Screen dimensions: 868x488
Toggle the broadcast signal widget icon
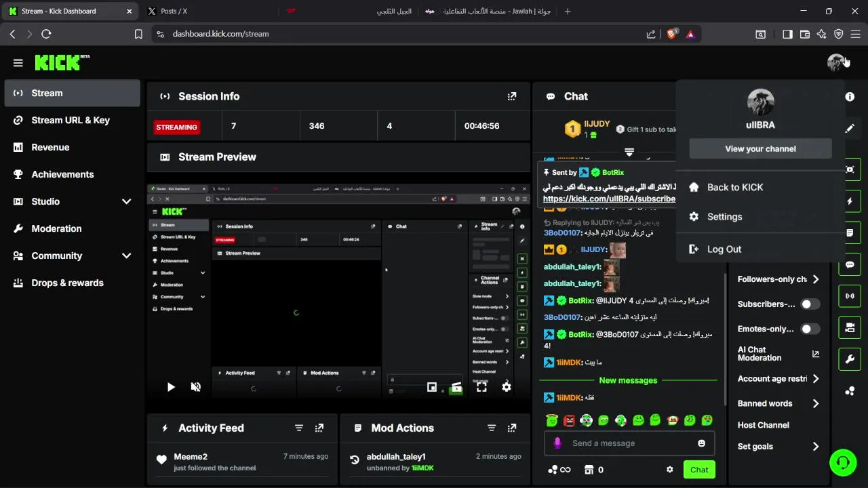(x=850, y=296)
